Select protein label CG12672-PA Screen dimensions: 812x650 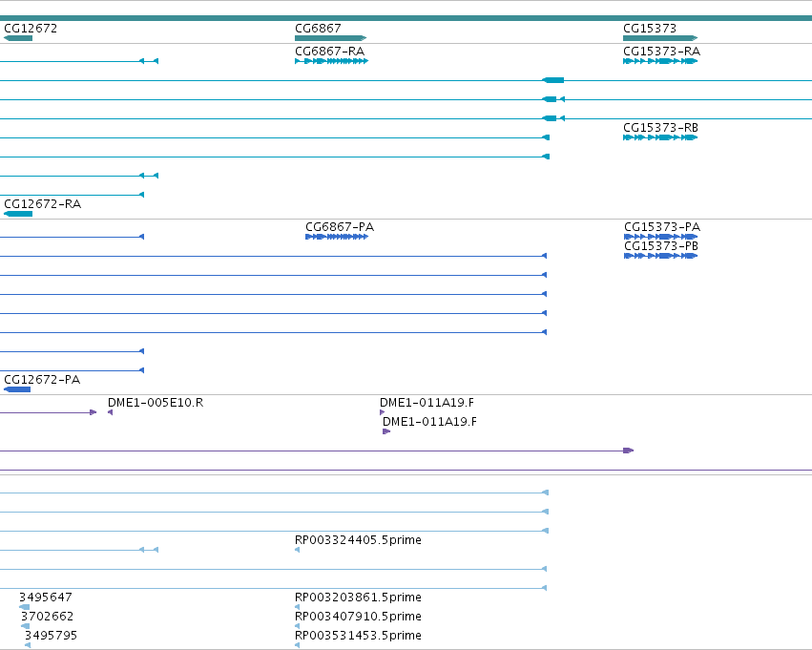[x=42, y=380]
